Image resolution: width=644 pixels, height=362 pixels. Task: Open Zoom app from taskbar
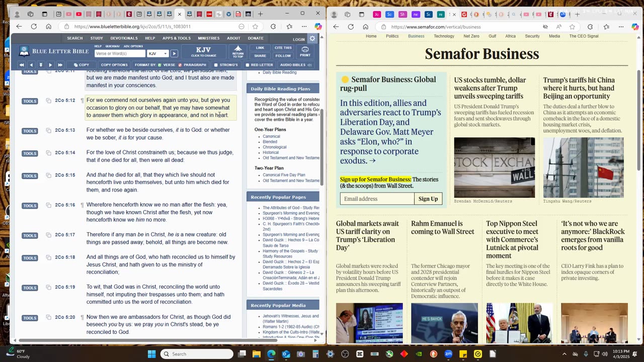point(448,354)
